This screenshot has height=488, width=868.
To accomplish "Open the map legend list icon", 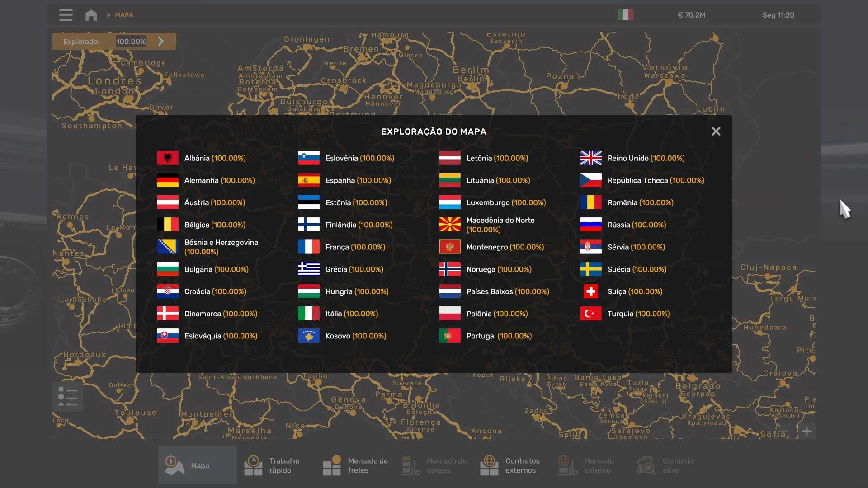I will pos(68,397).
